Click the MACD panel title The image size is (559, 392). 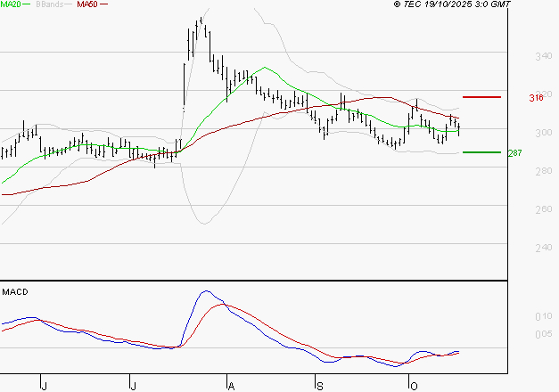point(14,292)
